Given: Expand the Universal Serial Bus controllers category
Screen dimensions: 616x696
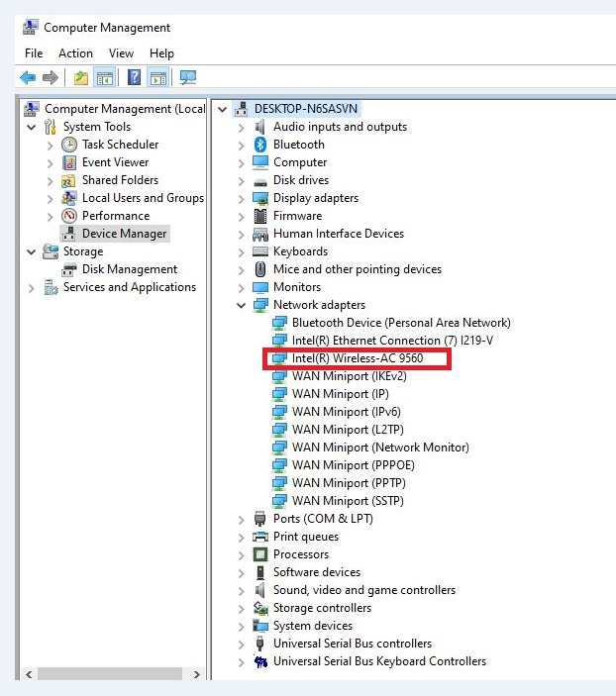Looking at the screenshot, I should click(x=241, y=644).
